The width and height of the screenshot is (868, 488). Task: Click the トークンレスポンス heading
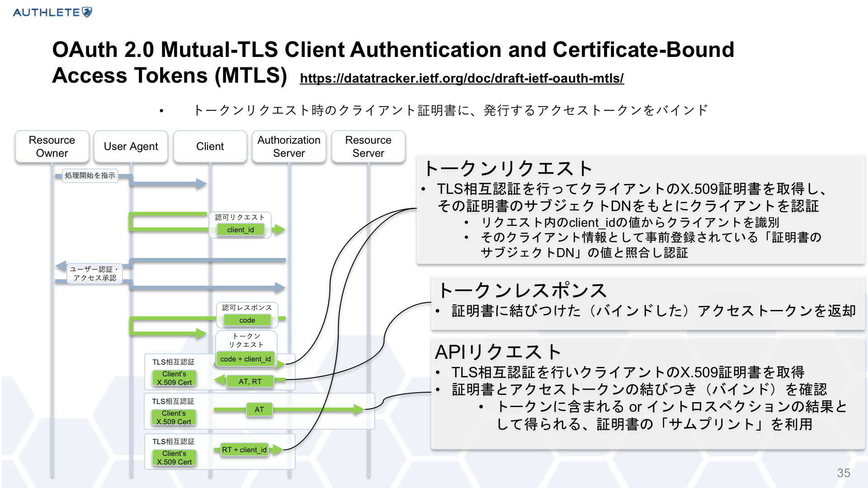click(522, 291)
